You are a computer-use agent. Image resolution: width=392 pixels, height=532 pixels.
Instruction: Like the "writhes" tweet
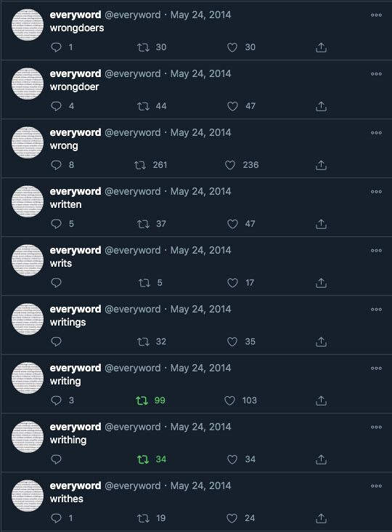click(232, 518)
